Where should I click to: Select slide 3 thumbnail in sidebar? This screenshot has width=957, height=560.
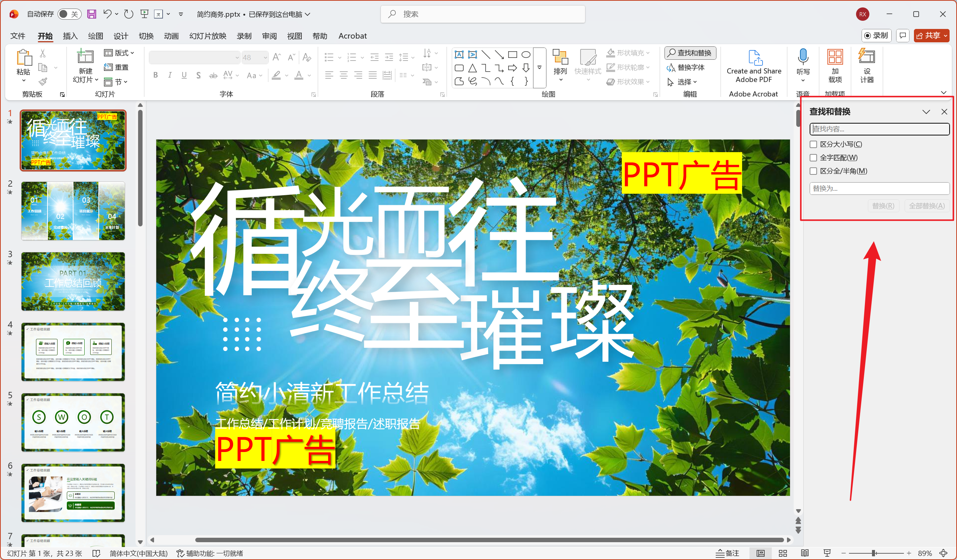pyautogui.click(x=73, y=281)
